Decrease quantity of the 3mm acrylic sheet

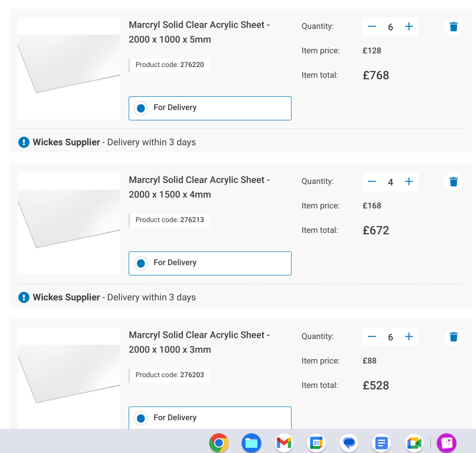tap(372, 337)
